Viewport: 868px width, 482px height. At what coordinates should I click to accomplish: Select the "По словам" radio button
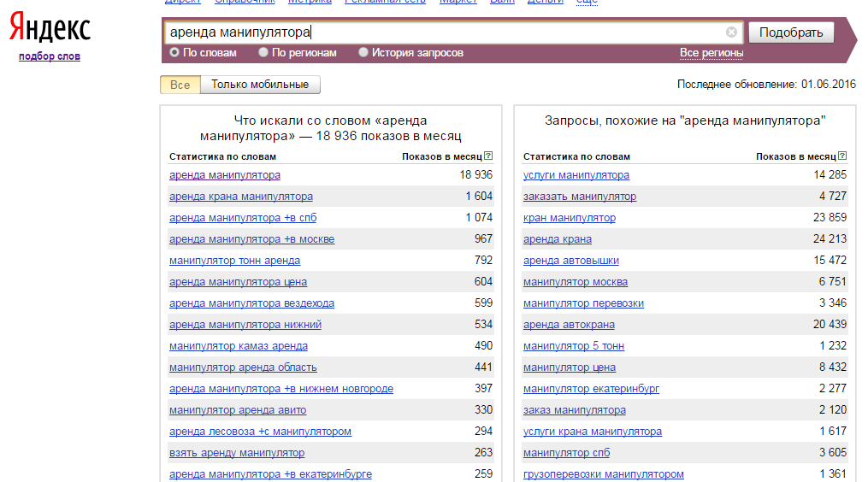(x=174, y=53)
